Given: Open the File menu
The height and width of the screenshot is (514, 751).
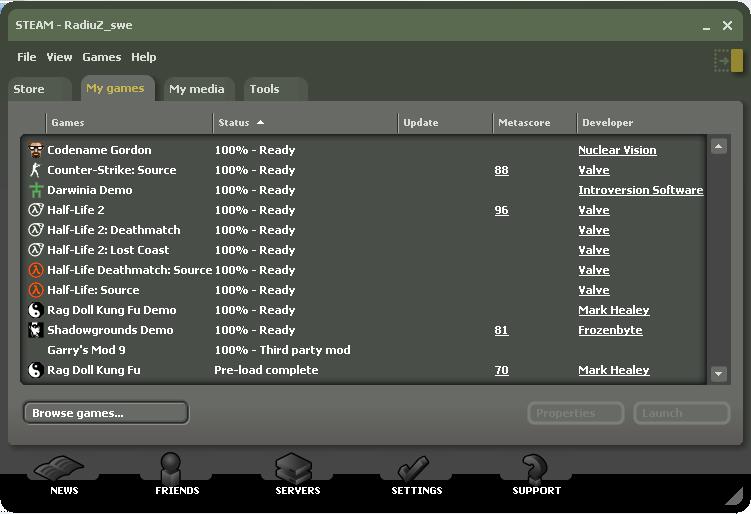Looking at the screenshot, I should [26, 57].
